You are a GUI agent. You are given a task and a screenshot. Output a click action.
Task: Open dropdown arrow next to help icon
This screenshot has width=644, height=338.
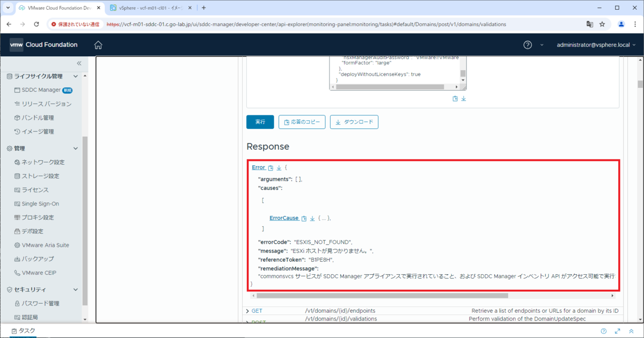click(x=541, y=45)
